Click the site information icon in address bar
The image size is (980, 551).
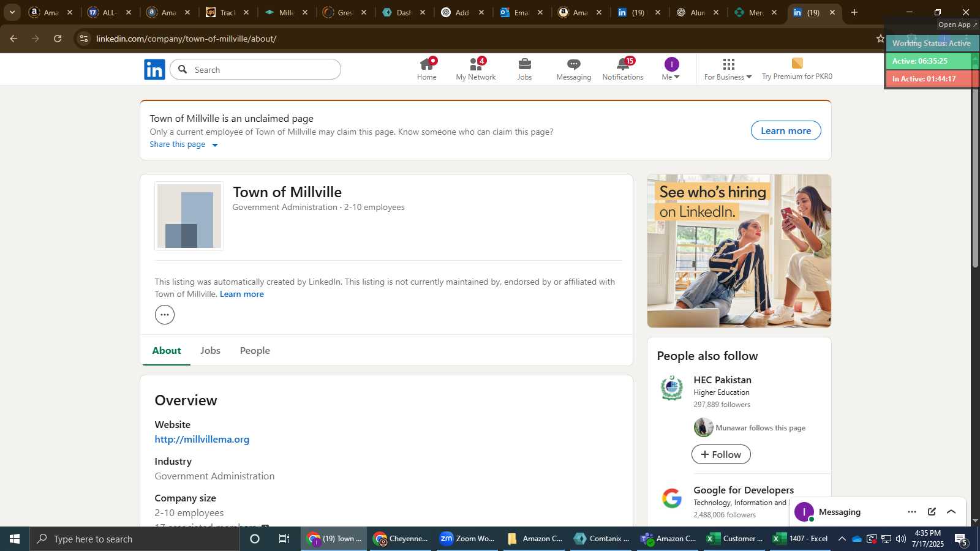[x=84, y=39]
